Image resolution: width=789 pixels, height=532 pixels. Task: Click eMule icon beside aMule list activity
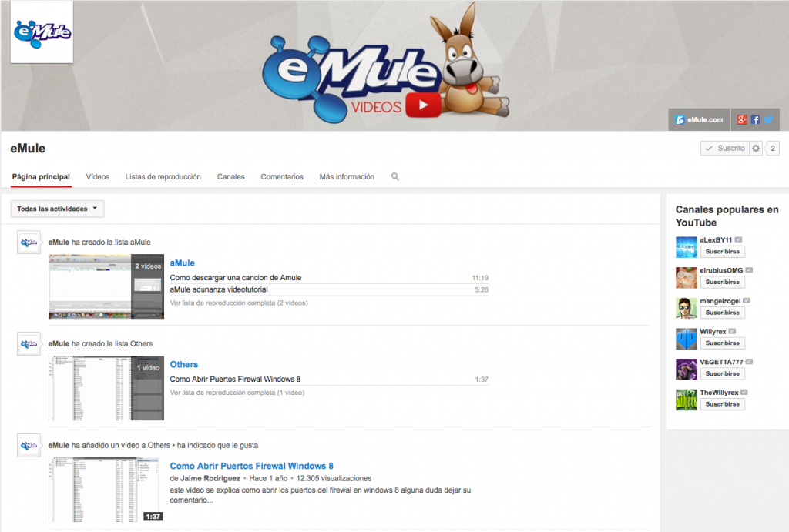point(29,243)
